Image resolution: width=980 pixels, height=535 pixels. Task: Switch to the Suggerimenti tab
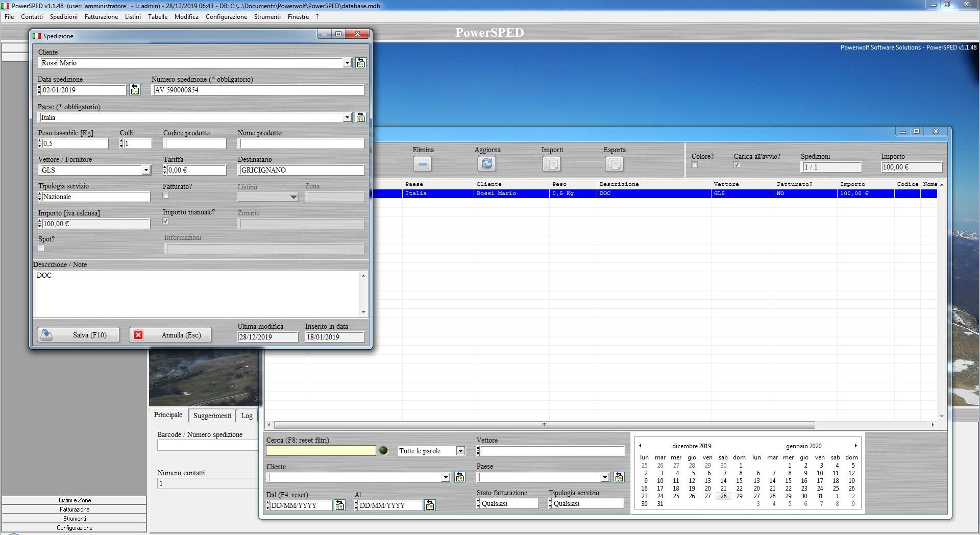click(212, 416)
